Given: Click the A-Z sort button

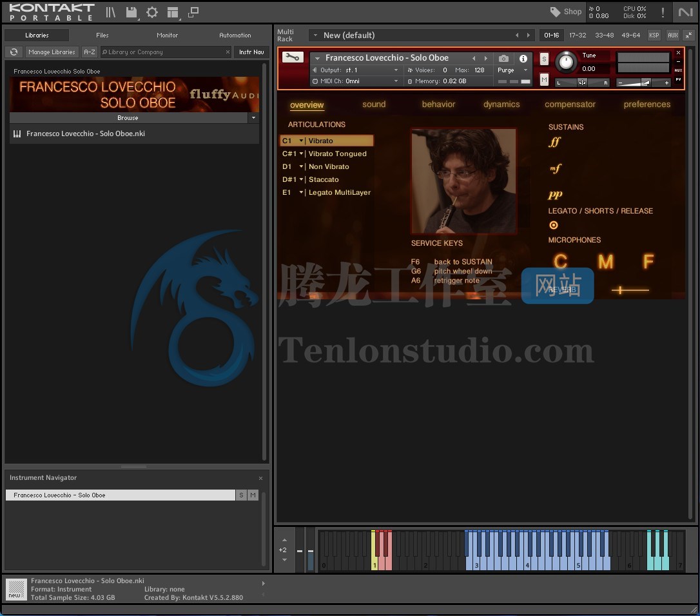Looking at the screenshot, I should pyautogui.click(x=90, y=52).
